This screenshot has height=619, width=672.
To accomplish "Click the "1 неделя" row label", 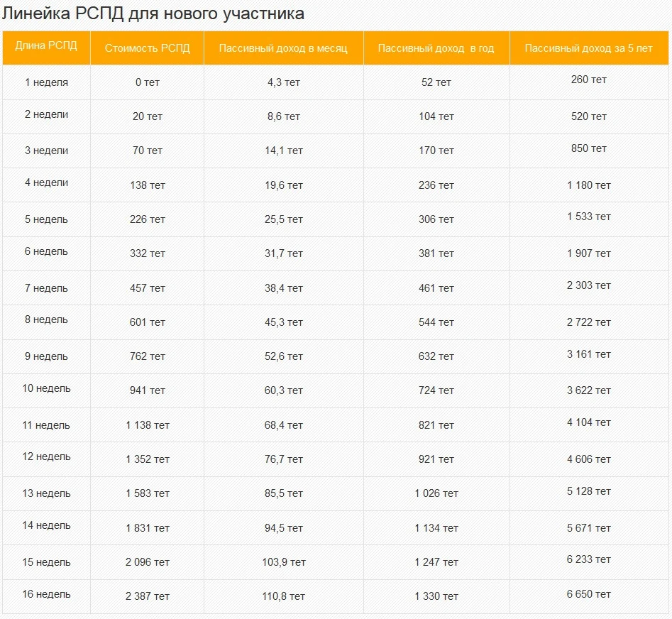I will tap(46, 82).
